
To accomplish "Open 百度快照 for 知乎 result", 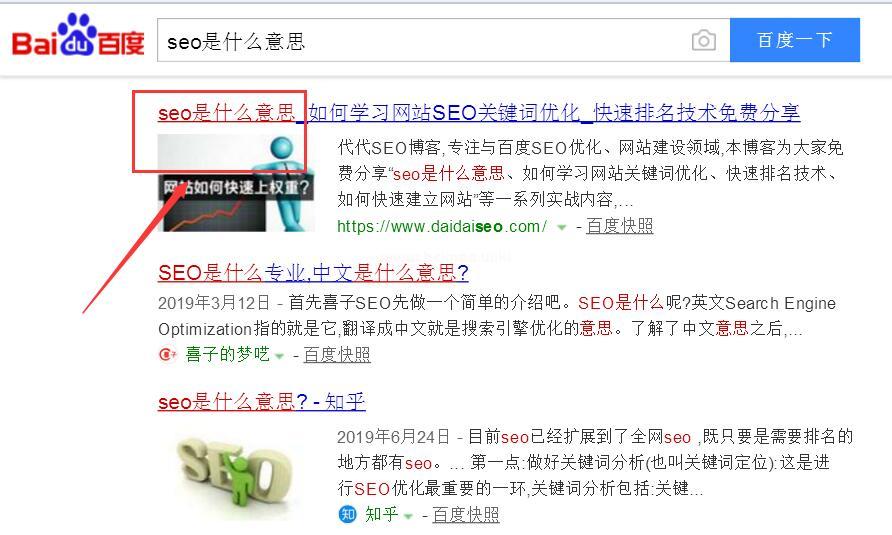I will pyautogui.click(x=466, y=515).
